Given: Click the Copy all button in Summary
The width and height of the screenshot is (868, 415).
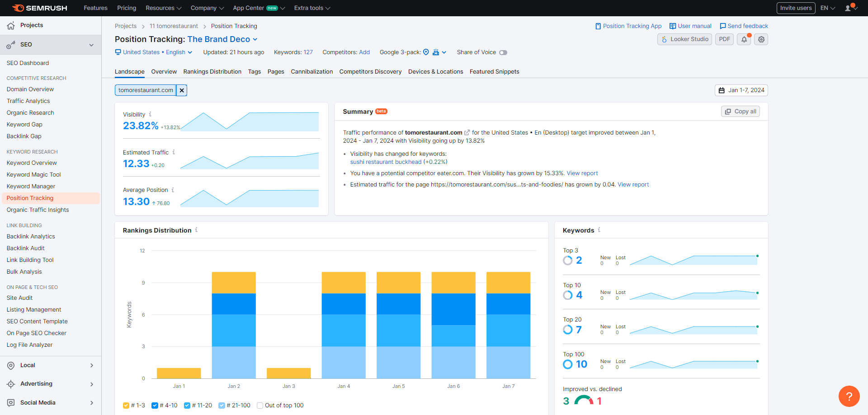Looking at the screenshot, I should point(740,111).
